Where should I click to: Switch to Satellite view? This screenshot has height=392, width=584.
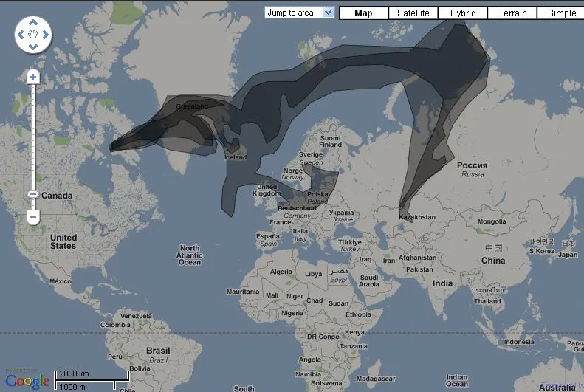click(413, 13)
